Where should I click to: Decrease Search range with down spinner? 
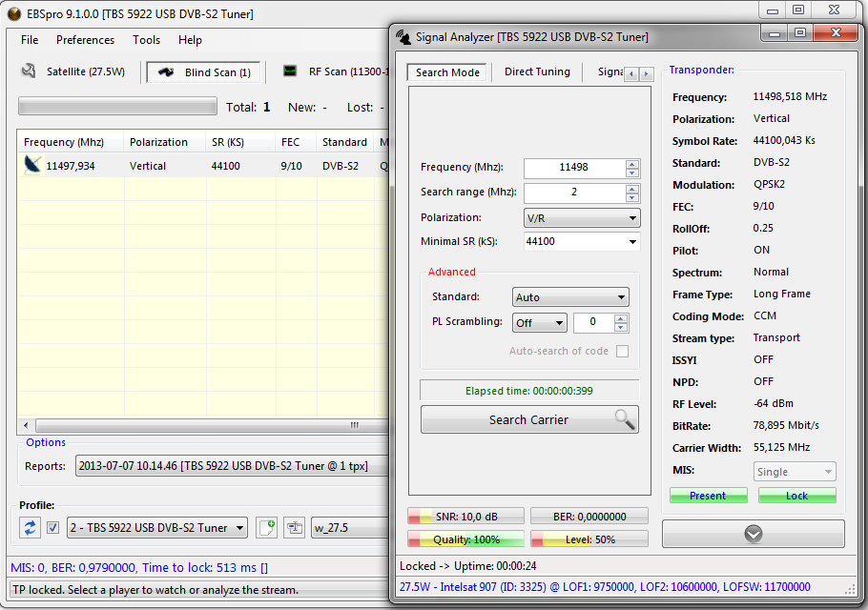pos(632,197)
